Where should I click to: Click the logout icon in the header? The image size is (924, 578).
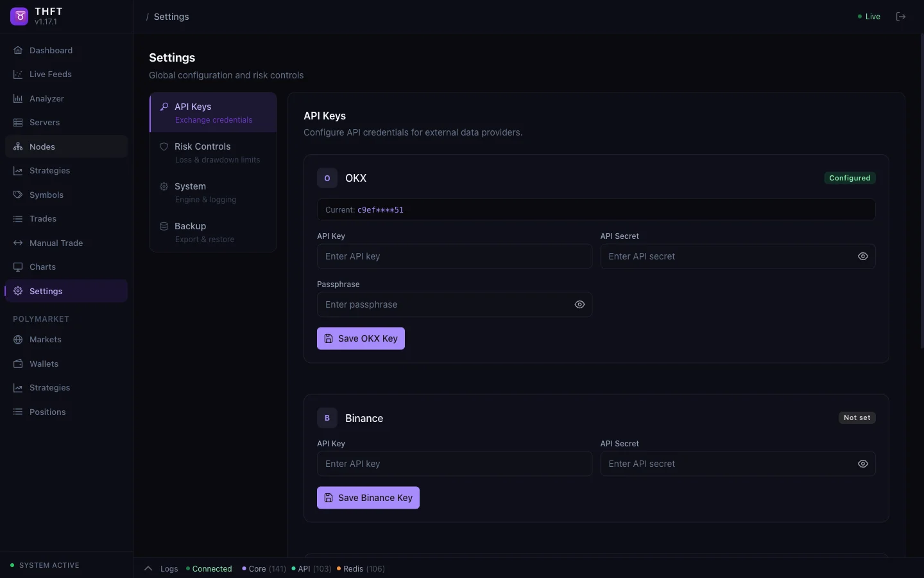click(901, 17)
